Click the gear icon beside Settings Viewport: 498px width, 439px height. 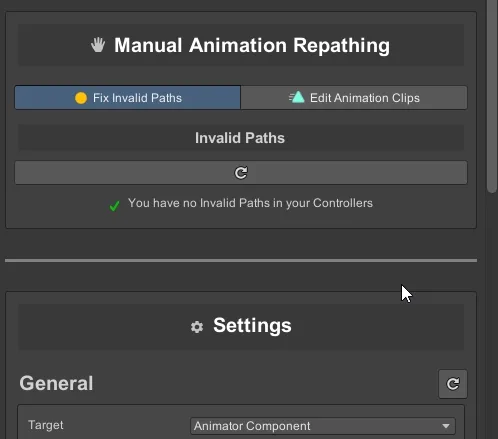coord(197,327)
